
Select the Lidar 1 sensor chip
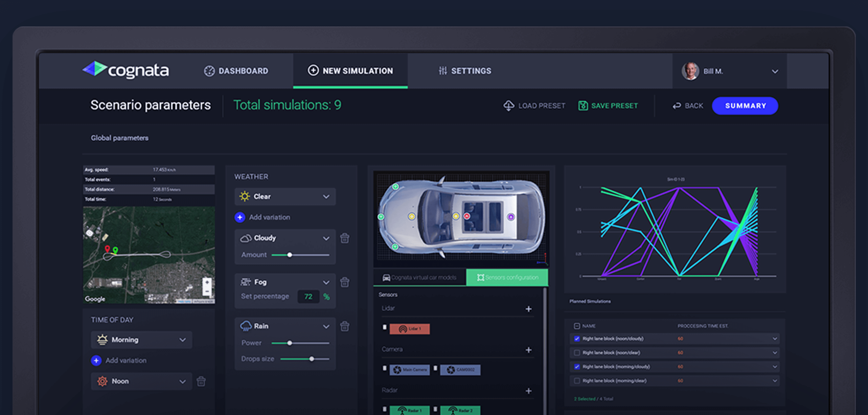click(x=410, y=329)
